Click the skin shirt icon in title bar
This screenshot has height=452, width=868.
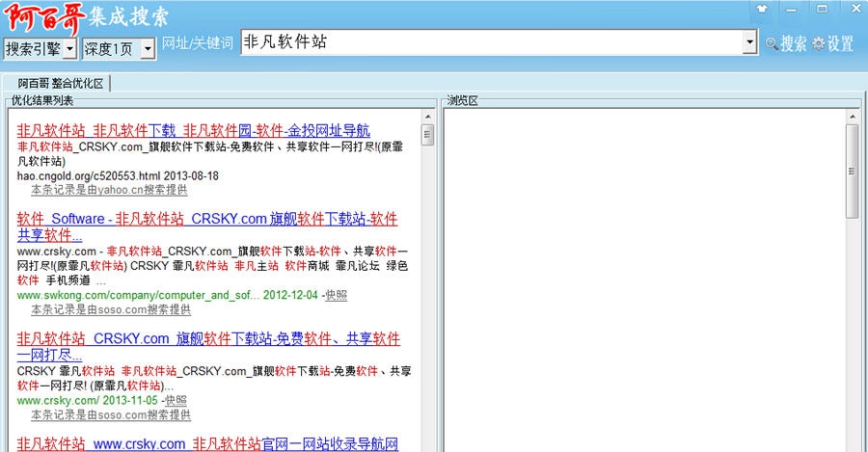pyautogui.click(x=762, y=9)
